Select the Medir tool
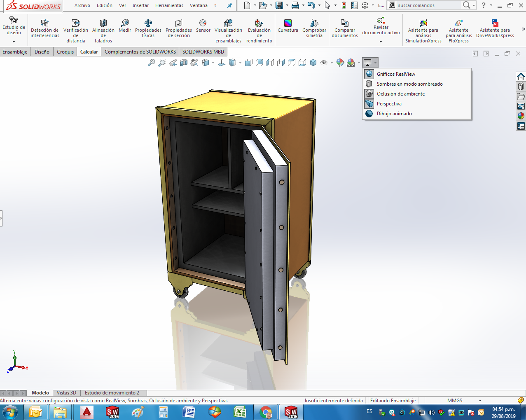This screenshot has height=420, width=526. (x=125, y=26)
